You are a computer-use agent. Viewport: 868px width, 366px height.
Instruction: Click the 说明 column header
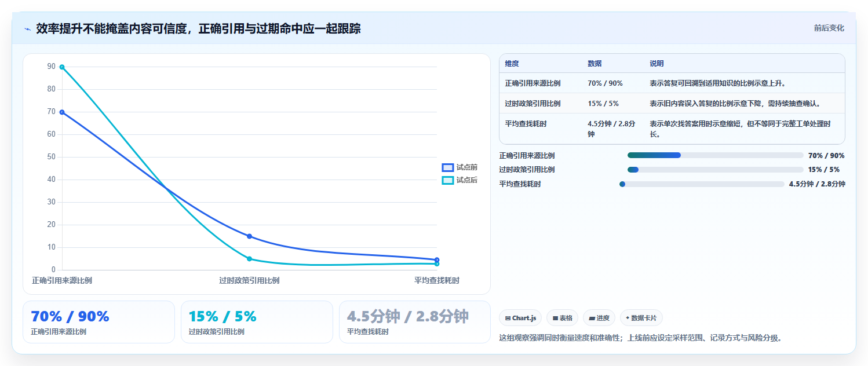pyautogui.click(x=657, y=64)
